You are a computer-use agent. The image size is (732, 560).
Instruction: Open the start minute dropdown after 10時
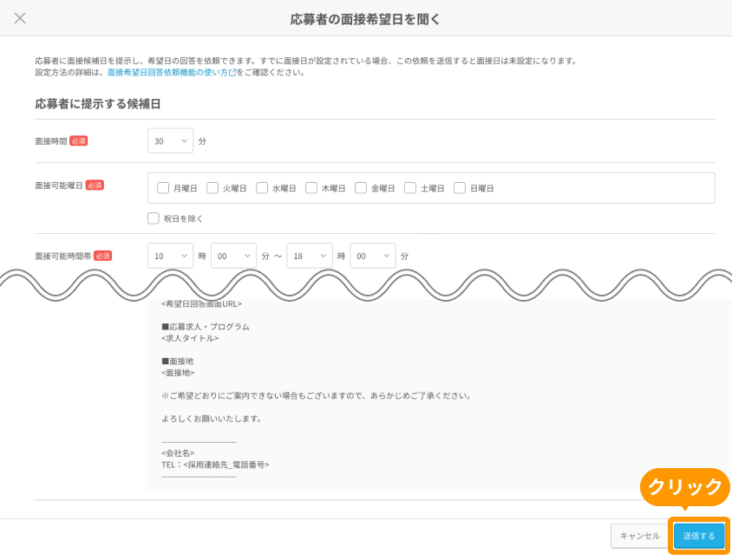click(x=234, y=256)
